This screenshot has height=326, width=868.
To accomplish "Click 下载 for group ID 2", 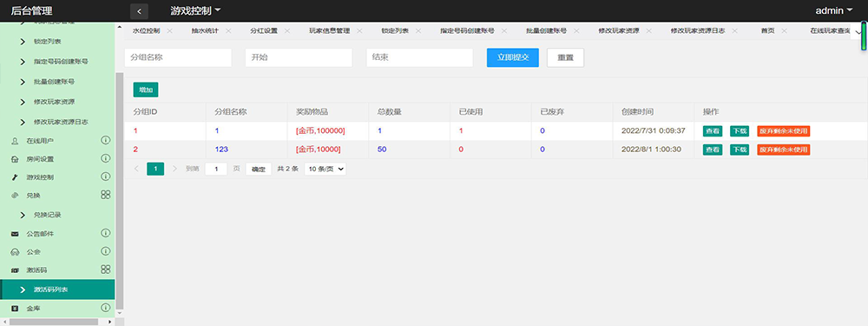I will (739, 150).
